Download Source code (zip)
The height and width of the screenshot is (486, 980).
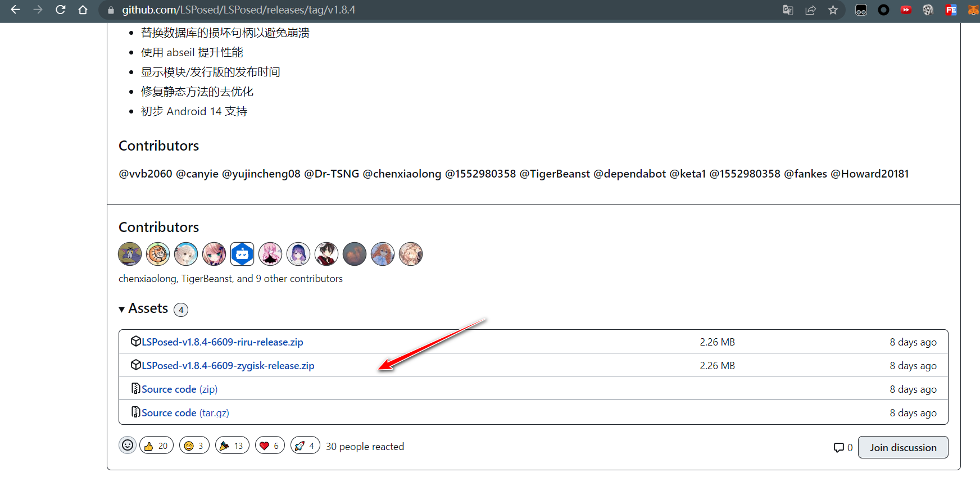(179, 389)
